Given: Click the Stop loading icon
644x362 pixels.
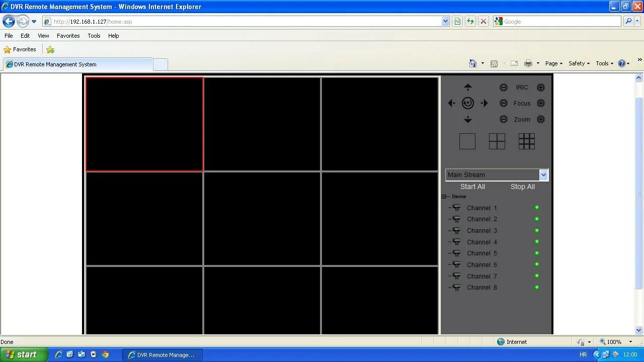Looking at the screenshot, I should [484, 22].
